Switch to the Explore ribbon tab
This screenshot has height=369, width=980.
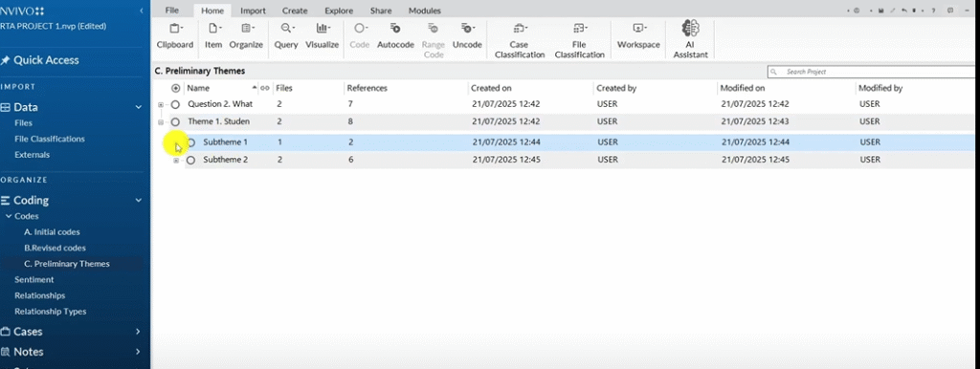[x=339, y=11]
